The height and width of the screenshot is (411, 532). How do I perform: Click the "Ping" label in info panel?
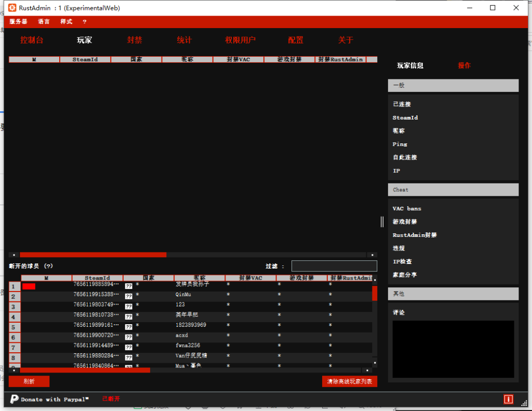[400, 144]
